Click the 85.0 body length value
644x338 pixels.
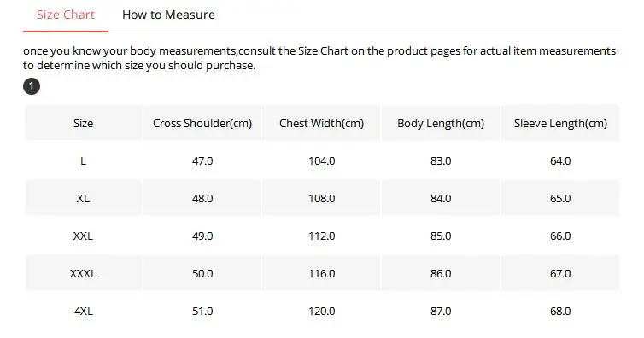441,236
